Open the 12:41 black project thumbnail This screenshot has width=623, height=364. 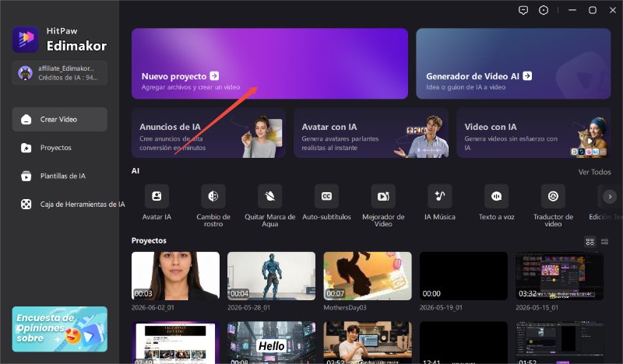(x=463, y=342)
